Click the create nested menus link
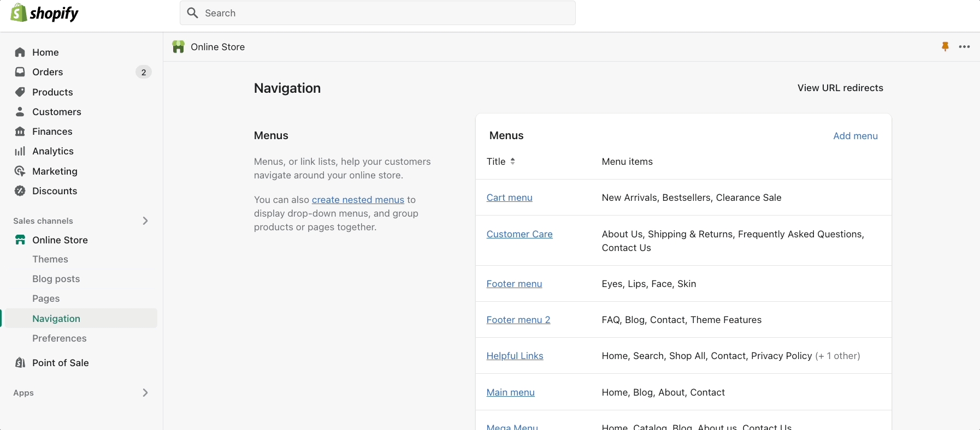980x430 pixels. point(358,200)
